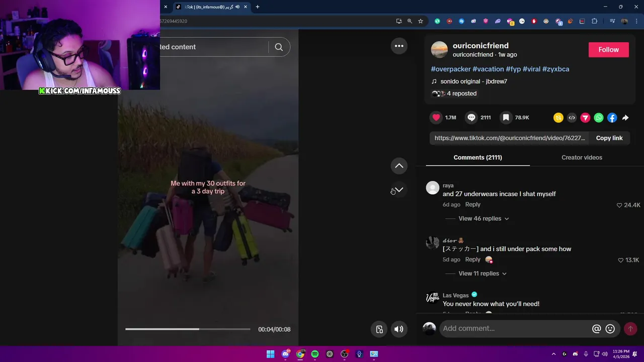Follow ouriconicfriend

click(x=608, y=49)
